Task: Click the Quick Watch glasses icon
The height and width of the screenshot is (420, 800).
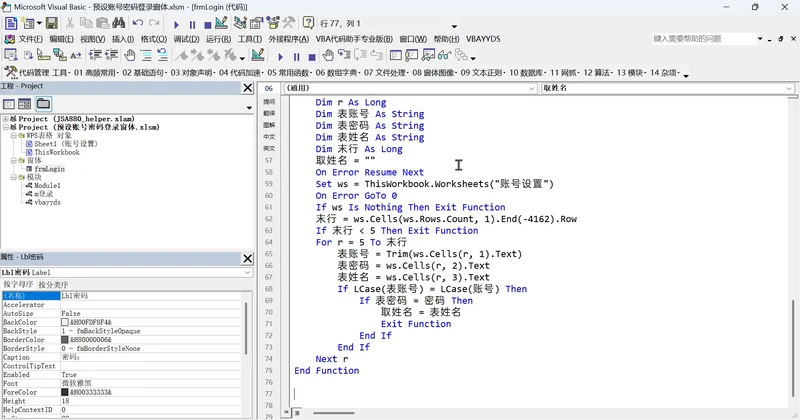Action: tap(444, 55)
